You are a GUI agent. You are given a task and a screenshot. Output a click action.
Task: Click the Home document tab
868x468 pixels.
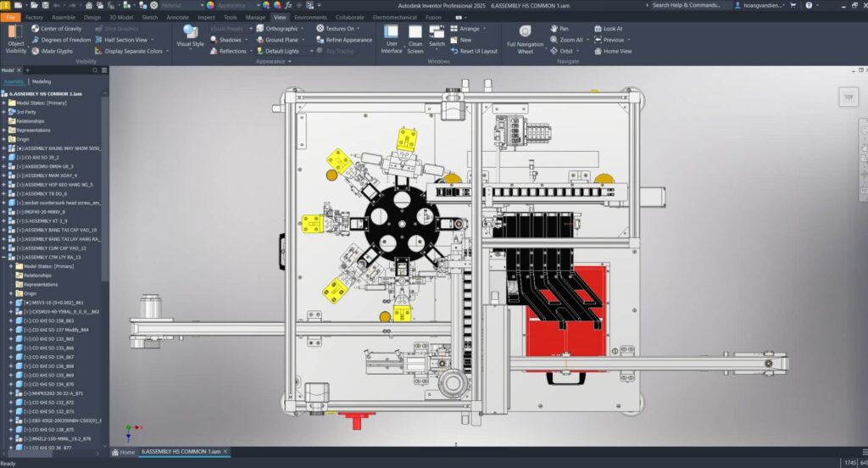tap(124, 452)
